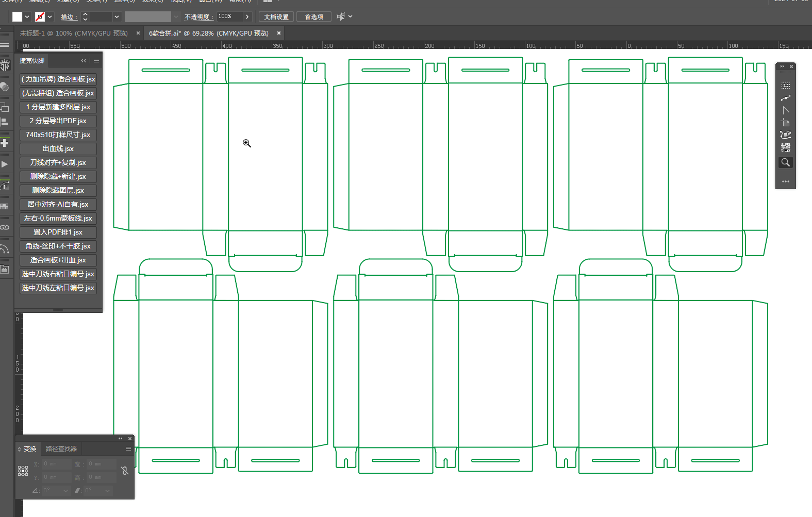Open the fill color dropdown arrow

(27, 16)
